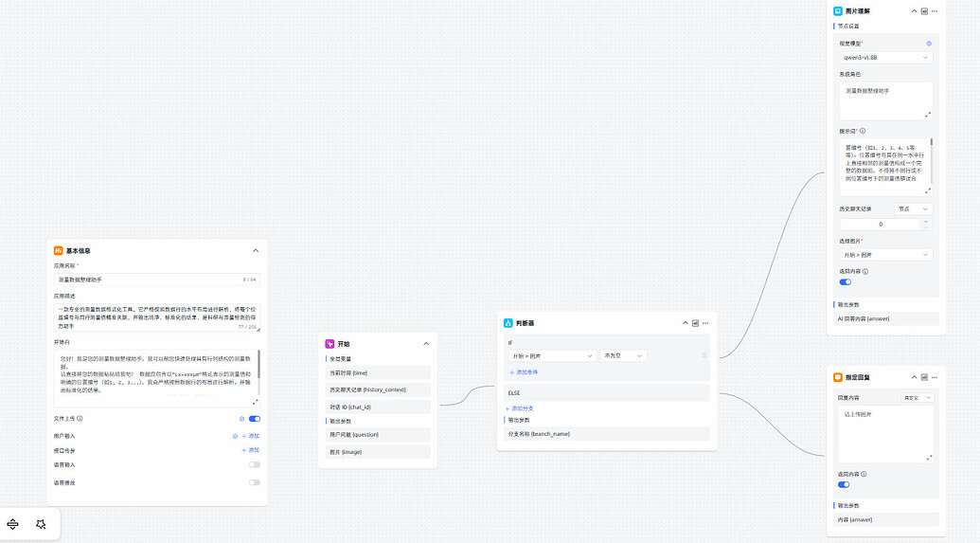This screenshot has width=980, height=543.
Task: Click 添加分支 under ELSE
Action: (522, 408)
